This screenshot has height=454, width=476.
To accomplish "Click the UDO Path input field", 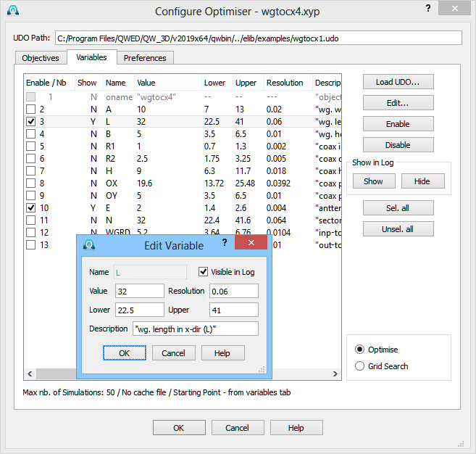I will point(259,38).
